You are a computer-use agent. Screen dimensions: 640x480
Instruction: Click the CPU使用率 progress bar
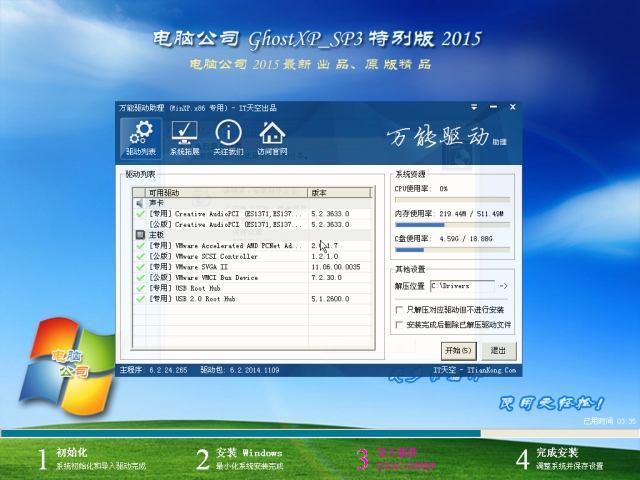click(x=452, y=200)
